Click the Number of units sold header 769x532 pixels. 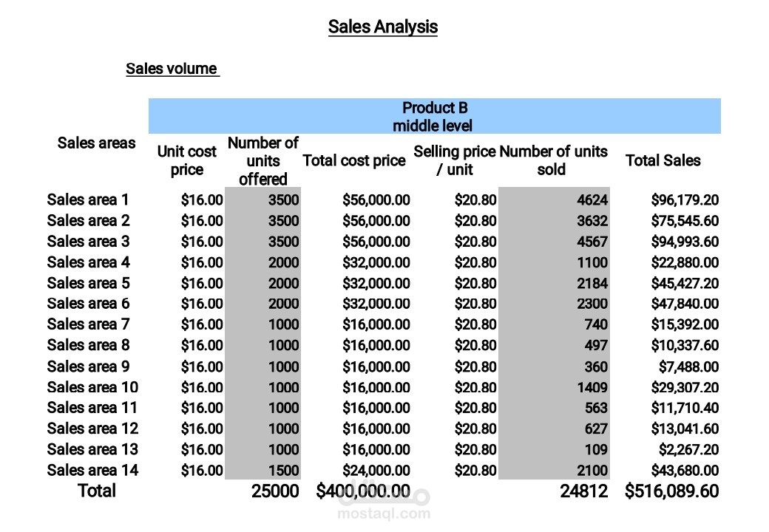click(x=553, y=160)
